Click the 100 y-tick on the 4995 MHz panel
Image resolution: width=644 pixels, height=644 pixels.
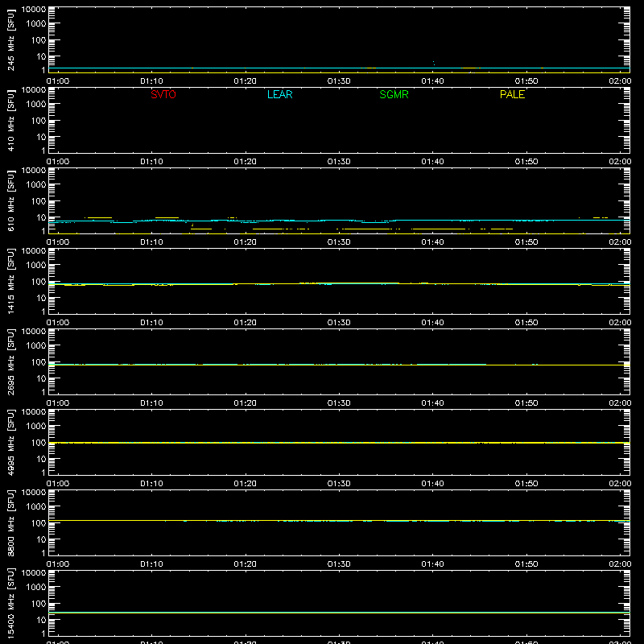click(39, 443)
